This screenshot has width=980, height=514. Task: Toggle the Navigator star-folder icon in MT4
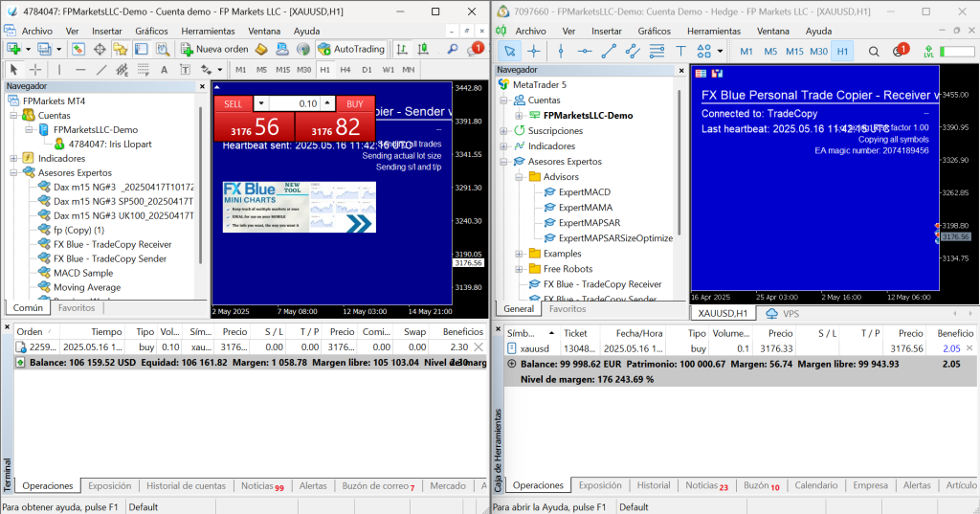click(x=120, y=49)
